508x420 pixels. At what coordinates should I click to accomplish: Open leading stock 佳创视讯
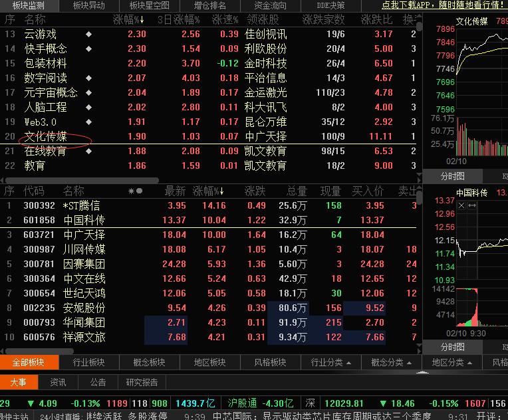tap(266, 34)
